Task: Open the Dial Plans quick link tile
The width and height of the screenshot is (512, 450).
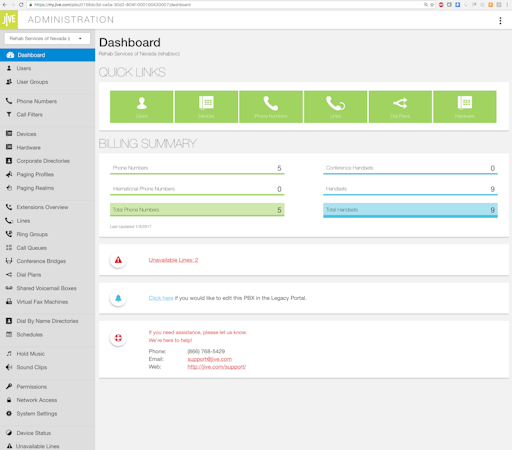Action: coord(400,107)
